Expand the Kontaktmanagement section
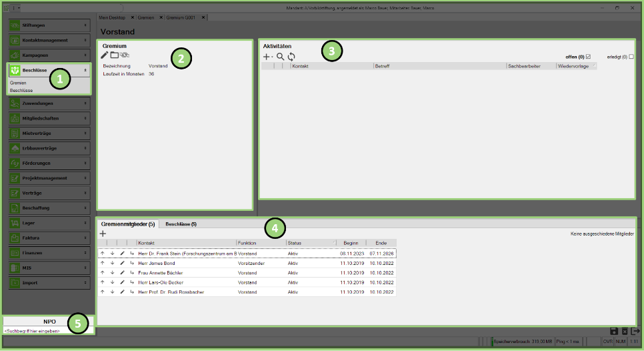644x351 pixels. 85,40
